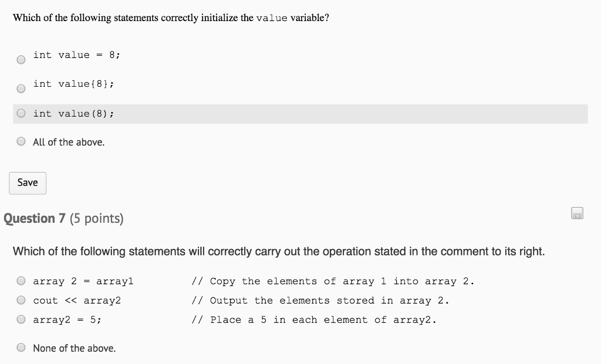Click the 'None of the above.' label text
Screen dimensions: 601x364
(x=73, y=348)
